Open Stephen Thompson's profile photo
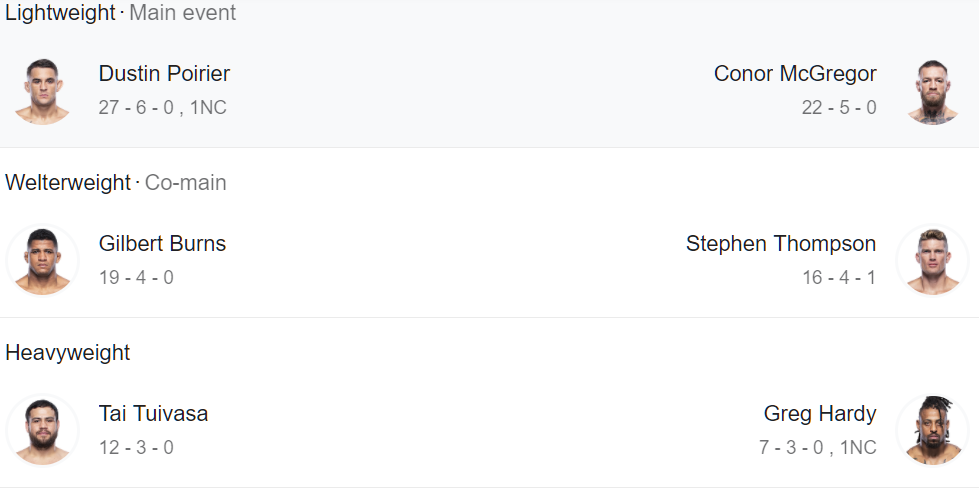The image size is (979, 500). click(932, 261)
